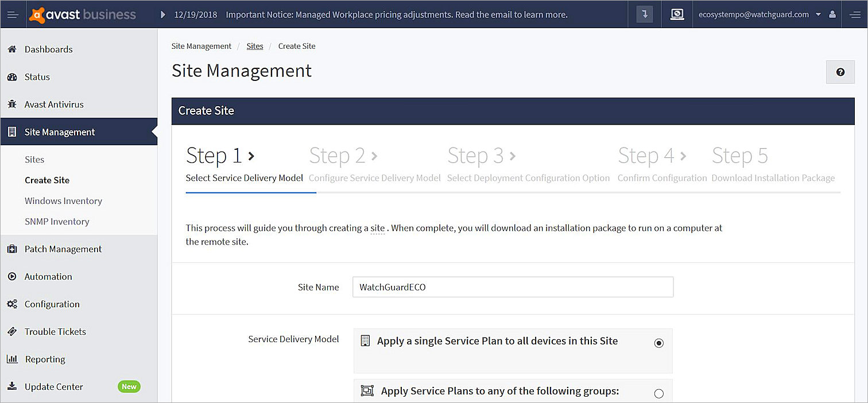Screen dimensions: 868x403
Task: Select single Service Plan radio button
Action: coord(658,343)
